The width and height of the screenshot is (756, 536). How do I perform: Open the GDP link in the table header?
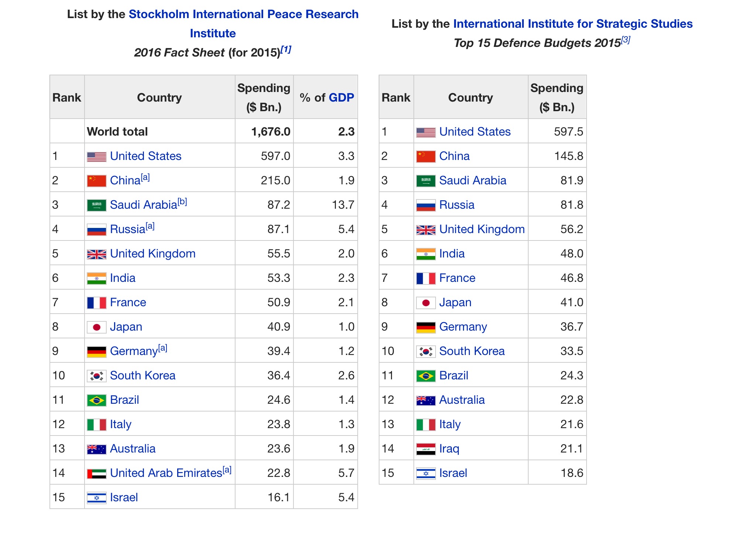[x=341, y=98]
